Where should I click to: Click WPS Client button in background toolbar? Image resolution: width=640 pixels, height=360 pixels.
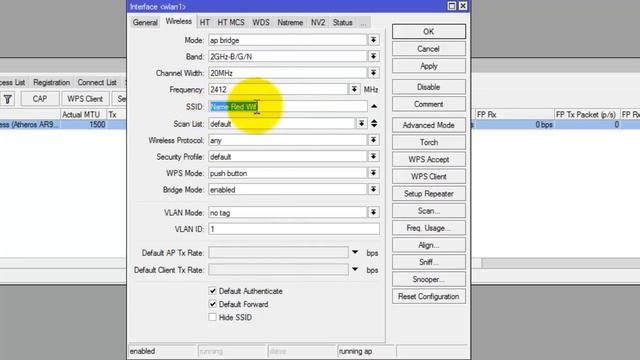[x=85, y=99]
